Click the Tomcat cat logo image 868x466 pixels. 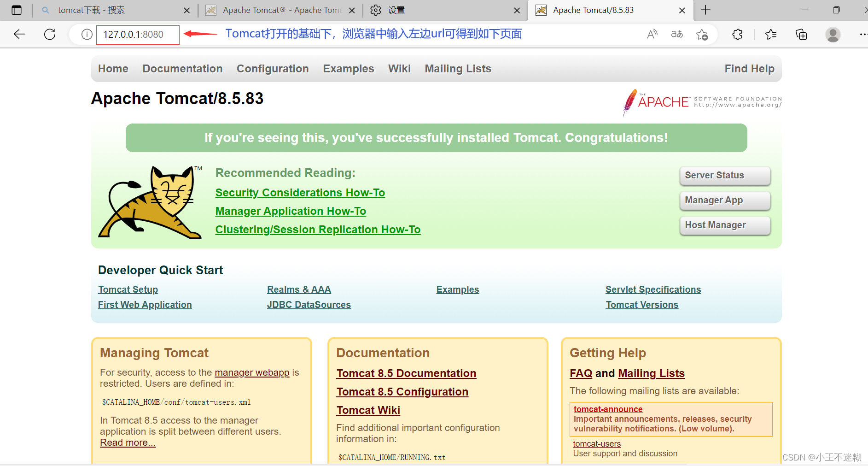(151, 202)
